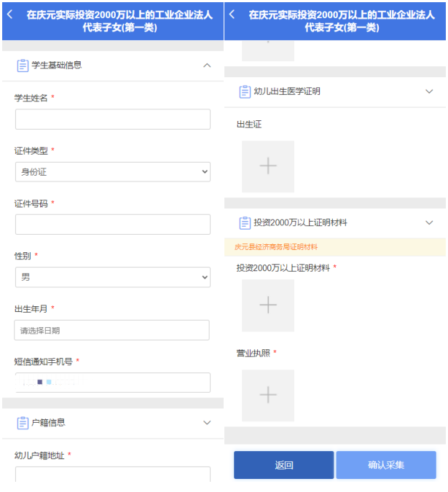Viewport: 448px width, 492px height.
Task: Toggle the 投资2000万以上证明材料 section header chevron
Action: (x=429, y=222)
